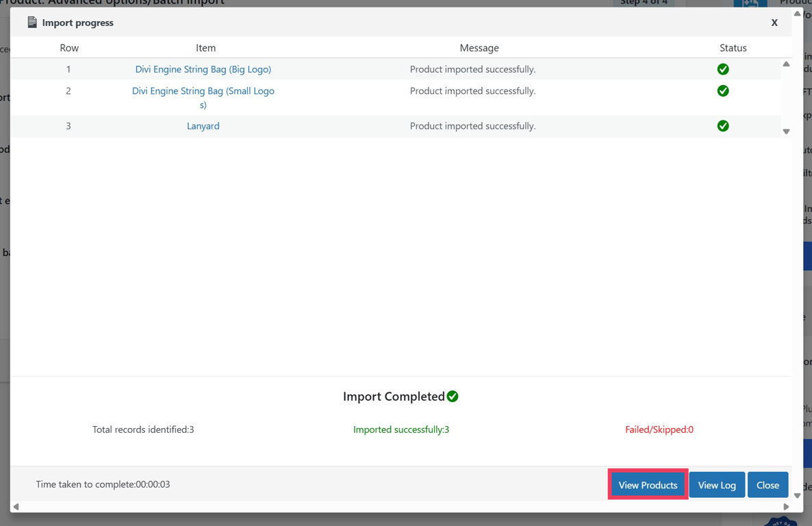Open the import log via View Log
This screenshot has width=812, height=526.
coord(717,484)
